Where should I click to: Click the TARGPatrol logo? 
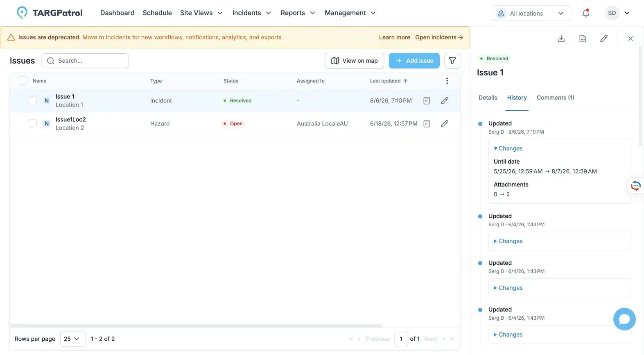click(x=50, y=13)
